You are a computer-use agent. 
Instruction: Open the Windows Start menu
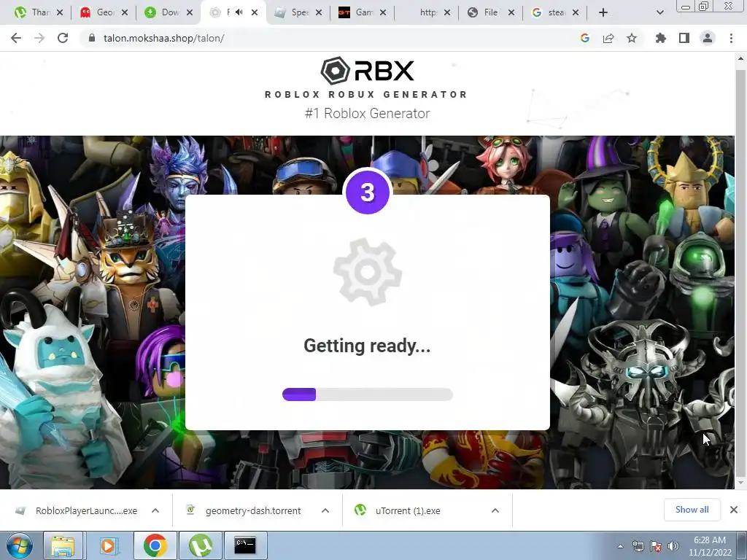(19, 545)
